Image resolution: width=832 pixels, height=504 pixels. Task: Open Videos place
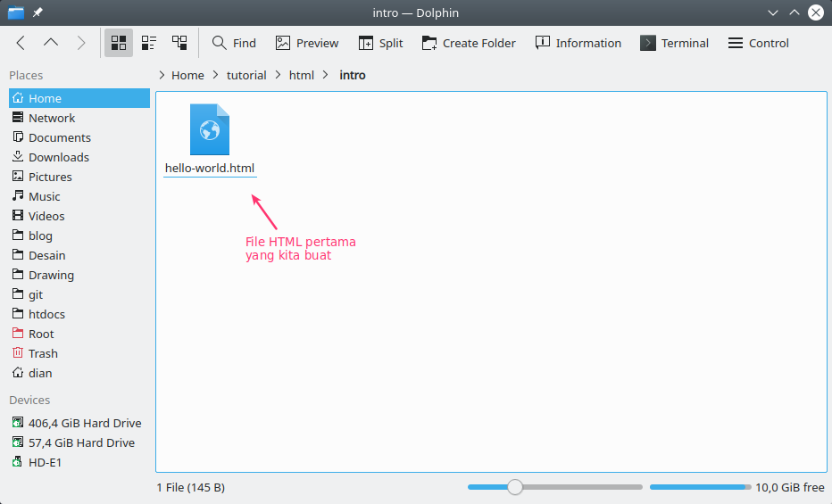coord(79,216)
